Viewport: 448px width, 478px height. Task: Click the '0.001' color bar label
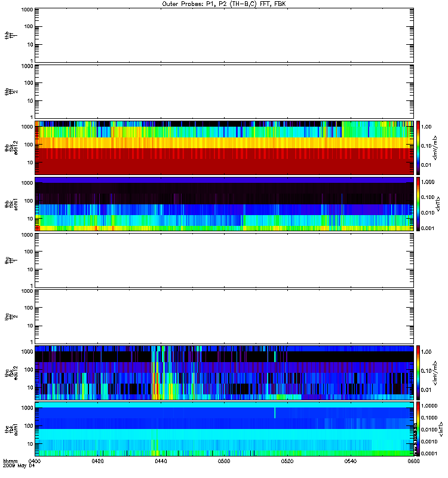pyautogui.click(x=428, y=228)
